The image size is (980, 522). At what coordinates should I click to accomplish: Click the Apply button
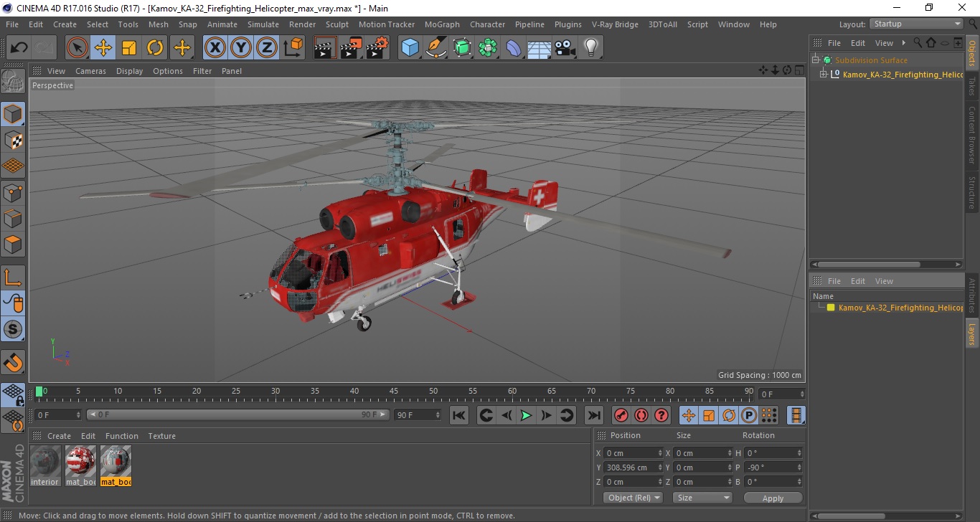[773, 498]
